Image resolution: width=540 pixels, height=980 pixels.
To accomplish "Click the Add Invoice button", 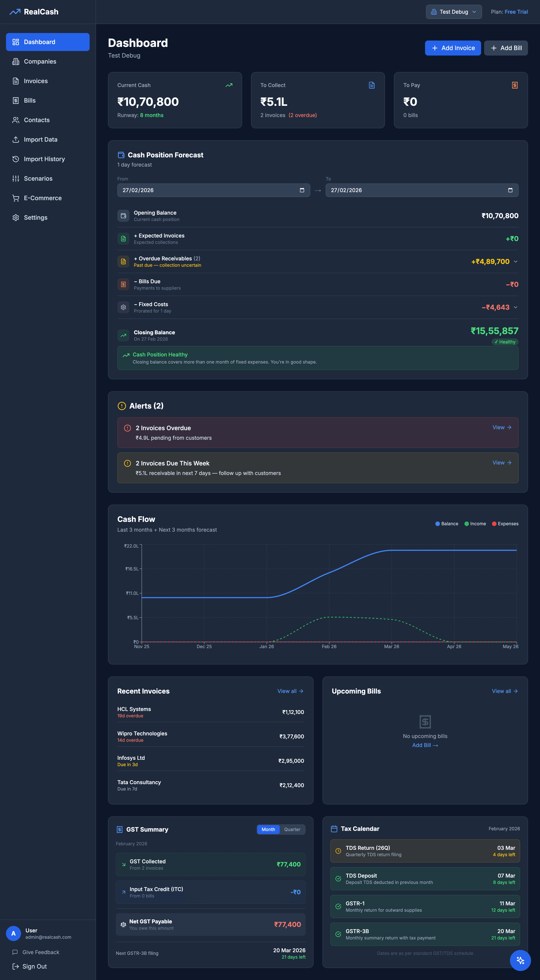I will point(453,48).
